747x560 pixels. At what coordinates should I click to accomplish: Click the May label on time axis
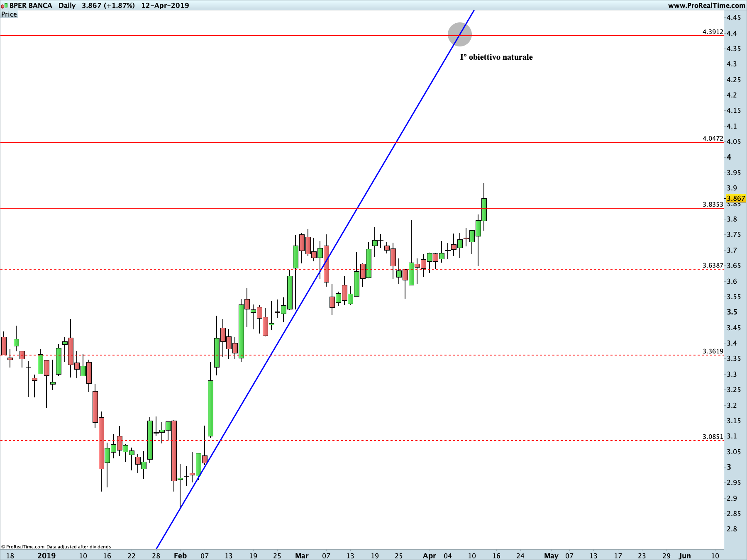[x=551, y=555]
